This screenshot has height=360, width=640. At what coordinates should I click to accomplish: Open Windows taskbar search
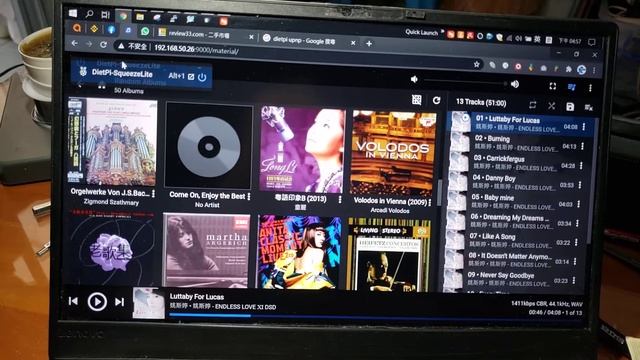[x=89, y=14]
